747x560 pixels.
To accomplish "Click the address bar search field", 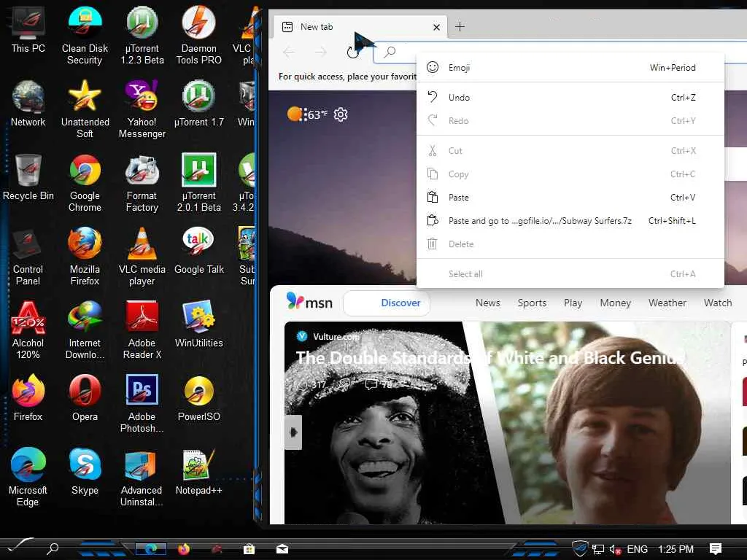I will tap(560, 52).
